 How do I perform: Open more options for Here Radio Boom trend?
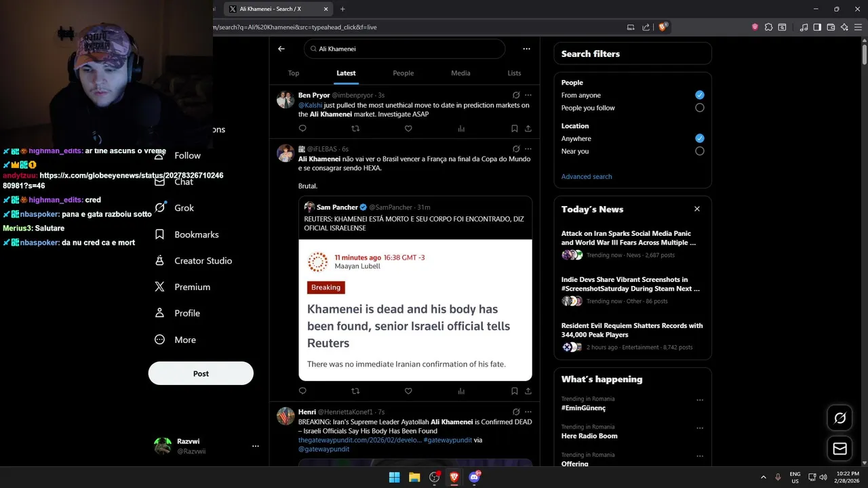point(700,428)
